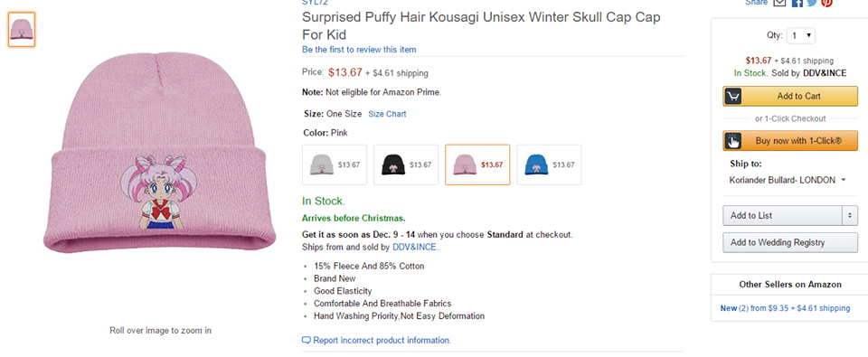The image size is (868, 357).
Task: Share via the email envelope icon
Action: pyautogui.click(x=779, y=3)
